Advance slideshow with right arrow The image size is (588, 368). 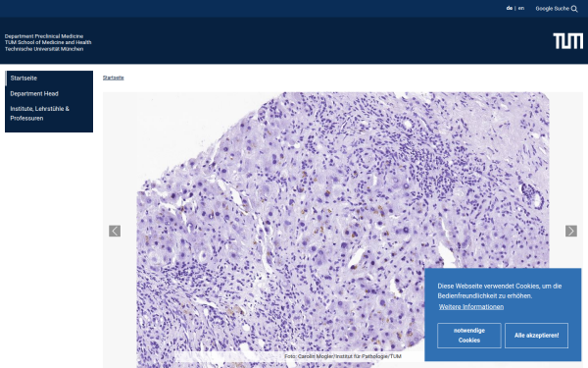tap(571, 231)
